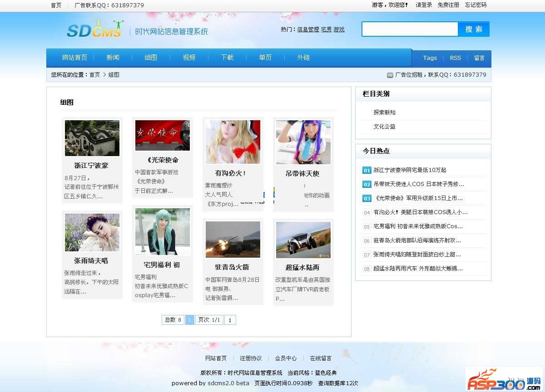Open the 浙江宁波豪 garden thumbnail
Viewport: 545px width, 392px height.
92,138
